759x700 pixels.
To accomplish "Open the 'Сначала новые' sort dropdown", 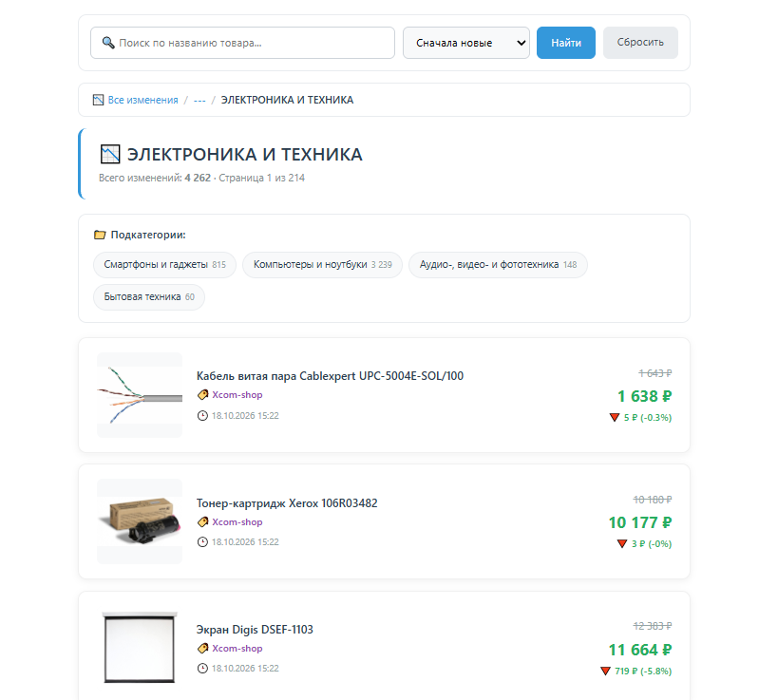I will pyautogui.click(x=466, y=43).
